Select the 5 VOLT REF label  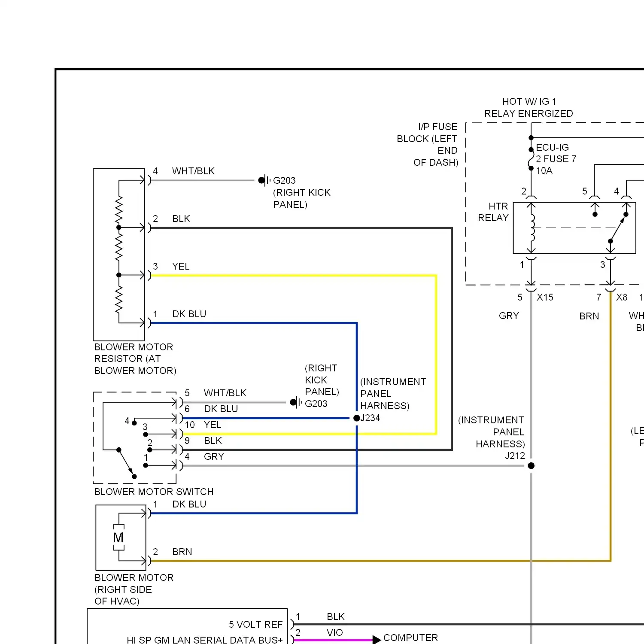click(256, 624)
